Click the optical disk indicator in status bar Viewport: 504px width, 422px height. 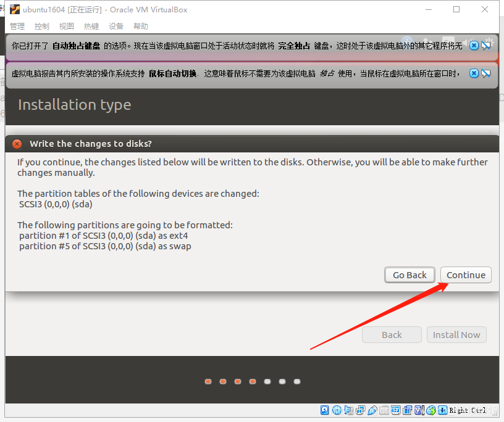(x=337, y=410)
